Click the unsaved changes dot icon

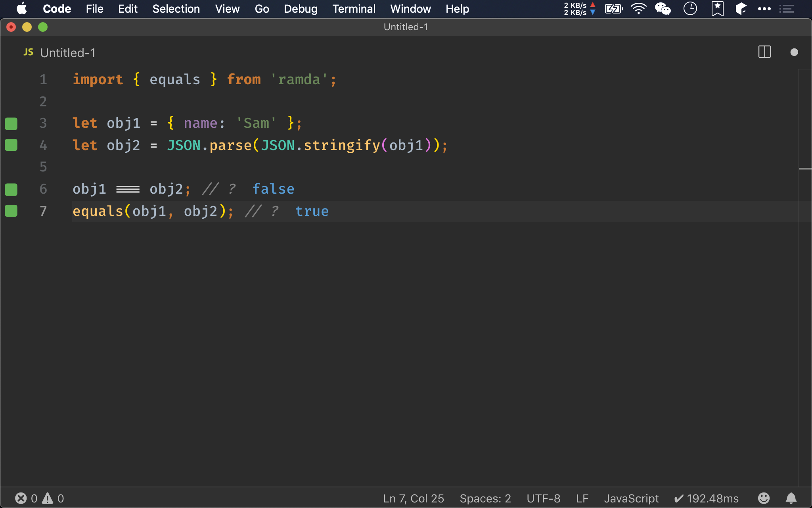(794, 52)
